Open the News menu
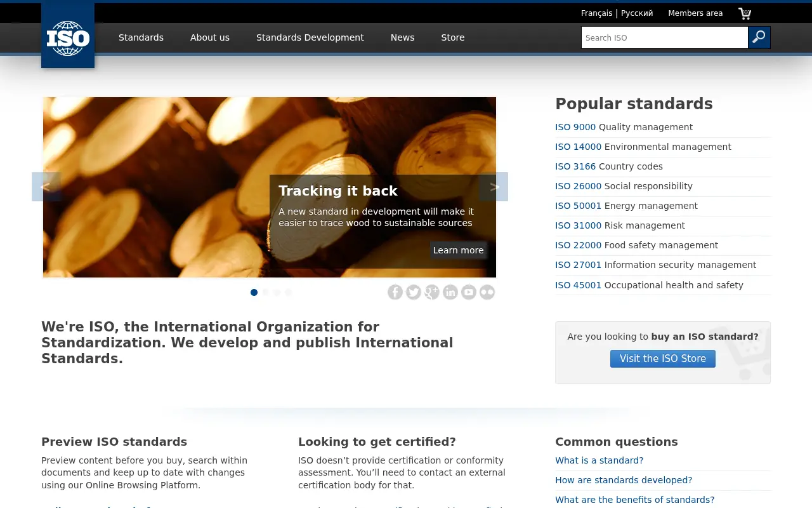Viewport: 812px width, 508px height. (402, 37)
